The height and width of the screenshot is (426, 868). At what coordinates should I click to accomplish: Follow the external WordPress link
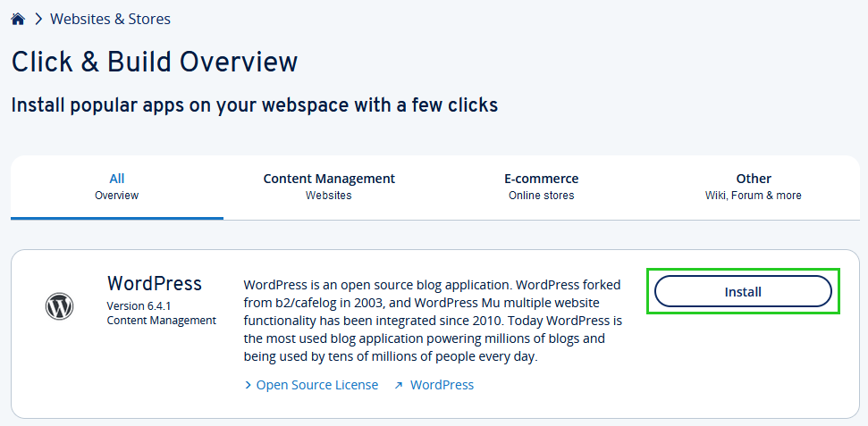point(442,385)
